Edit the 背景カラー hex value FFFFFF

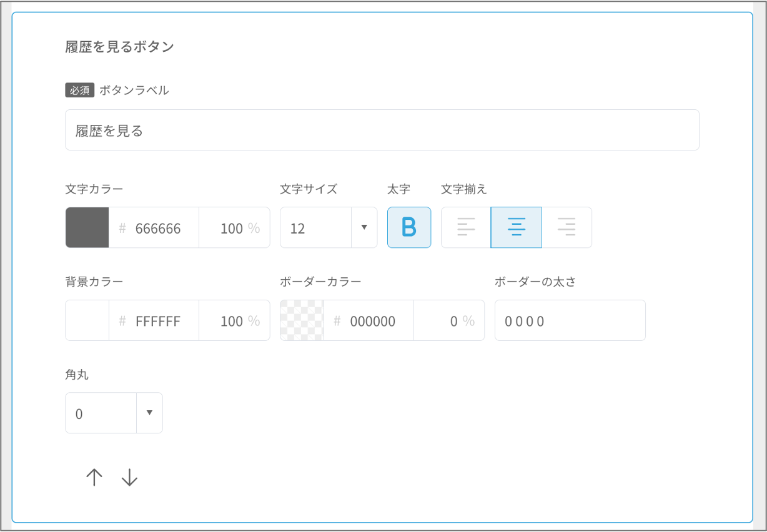pyautogui.click(x=154, y=321)
